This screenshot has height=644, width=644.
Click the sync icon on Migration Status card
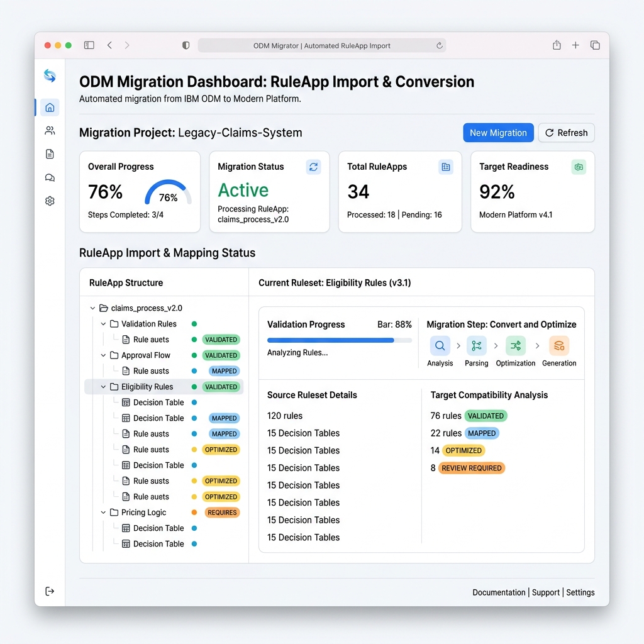pos(313,167)
